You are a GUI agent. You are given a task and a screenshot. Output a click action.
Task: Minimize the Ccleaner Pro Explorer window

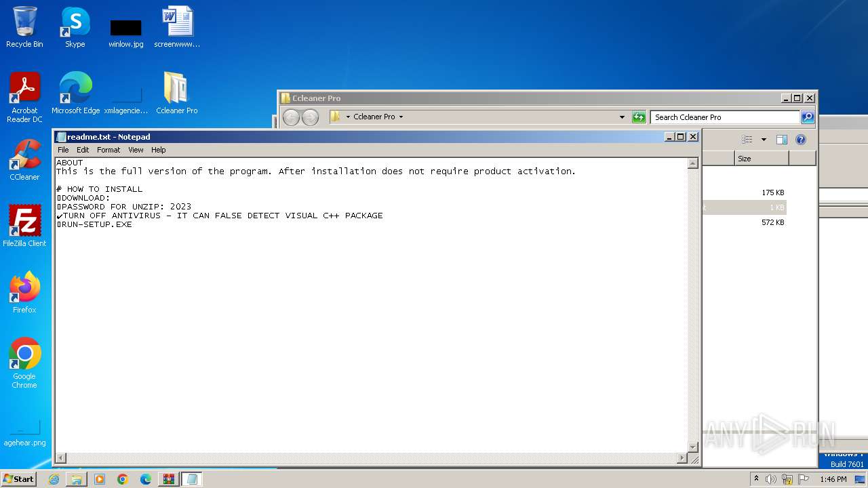pyautogui.click(x=786, y=98)
